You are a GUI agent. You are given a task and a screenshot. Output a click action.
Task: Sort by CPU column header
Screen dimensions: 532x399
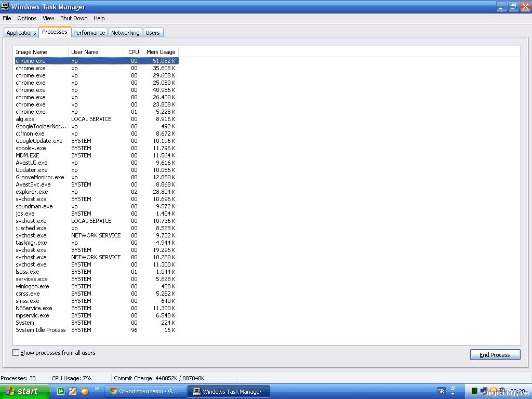tap(134, 52)
